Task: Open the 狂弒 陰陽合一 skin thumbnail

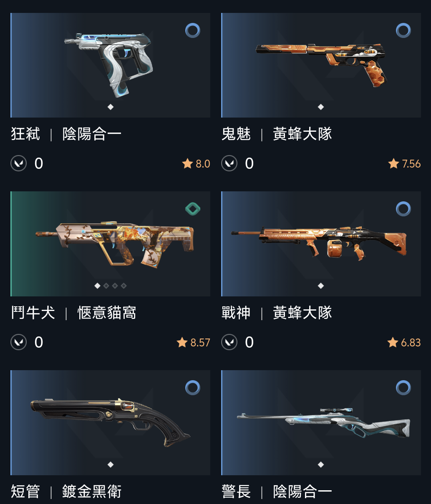Action: click(111, 65)
